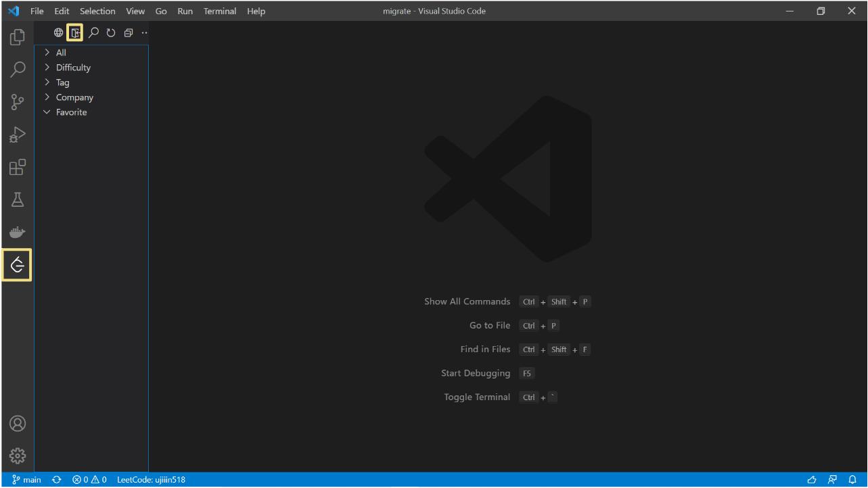The image size is (868, 488).
Task: Check errors and warnings in the status bar
Action: (x=90, y=479)
